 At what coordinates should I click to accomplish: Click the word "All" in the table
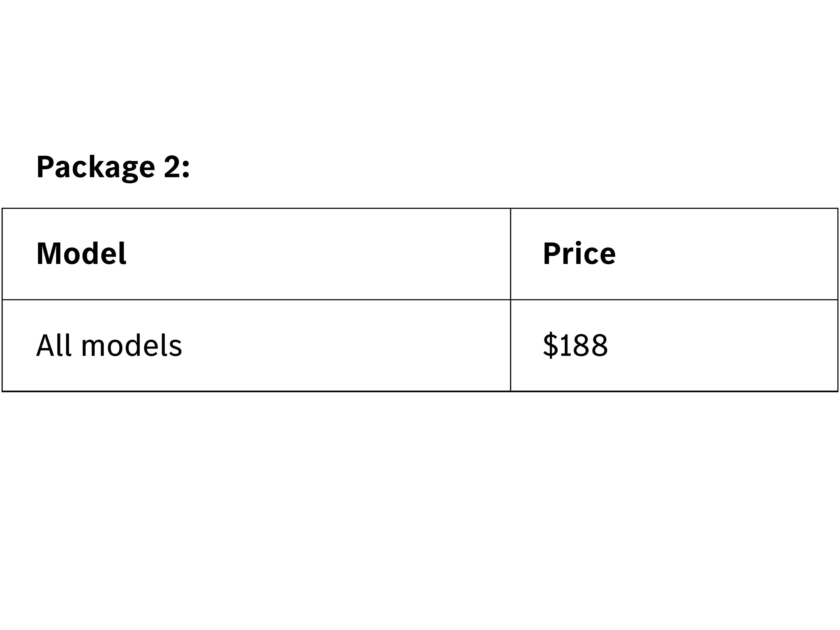[54, 345]
